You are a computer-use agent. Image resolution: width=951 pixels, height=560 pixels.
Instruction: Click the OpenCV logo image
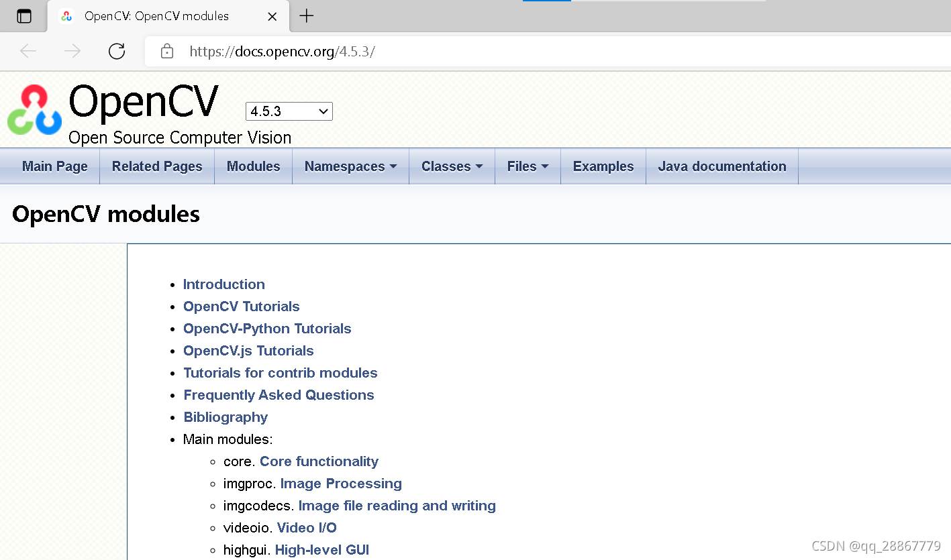[35, 109]
